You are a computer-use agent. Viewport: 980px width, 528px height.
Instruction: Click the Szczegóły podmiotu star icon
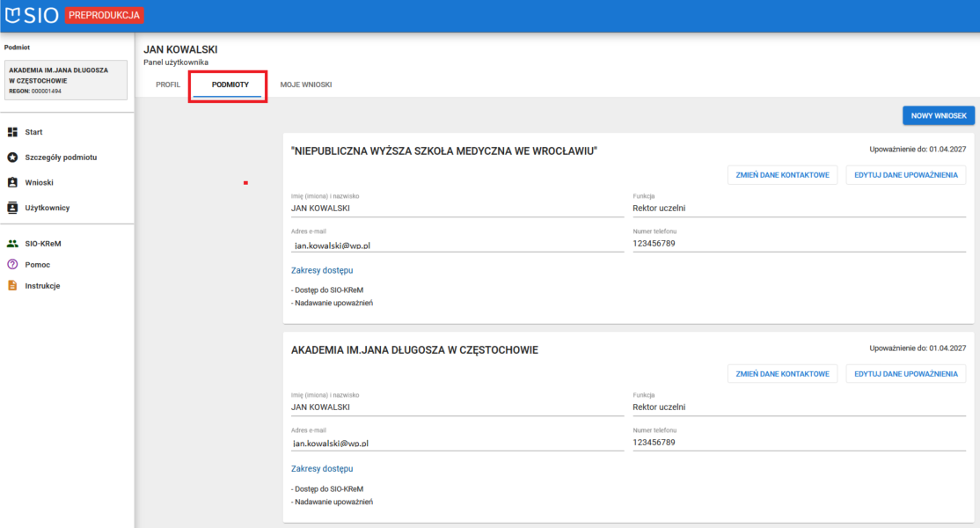[12, 158]
